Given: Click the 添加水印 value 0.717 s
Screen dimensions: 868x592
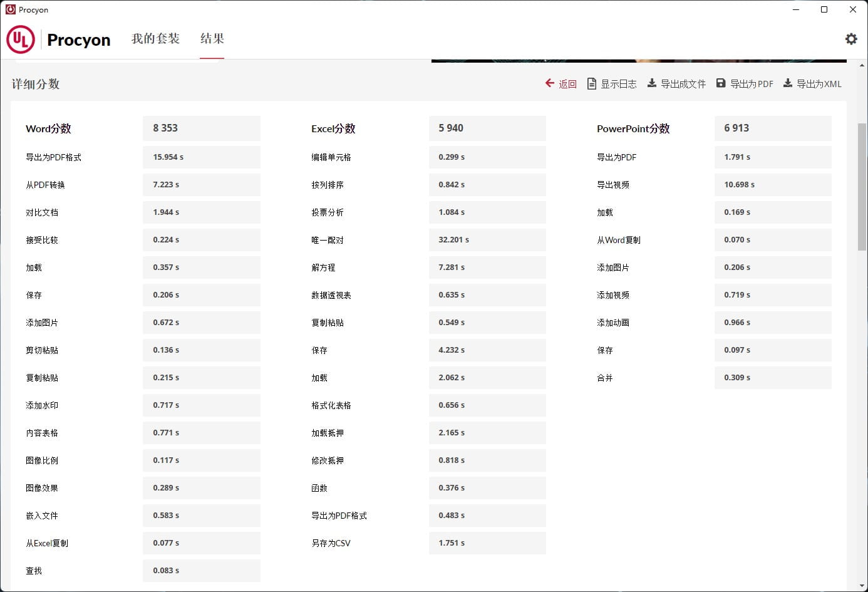Looking at the screenshot, I should [201, 405].
